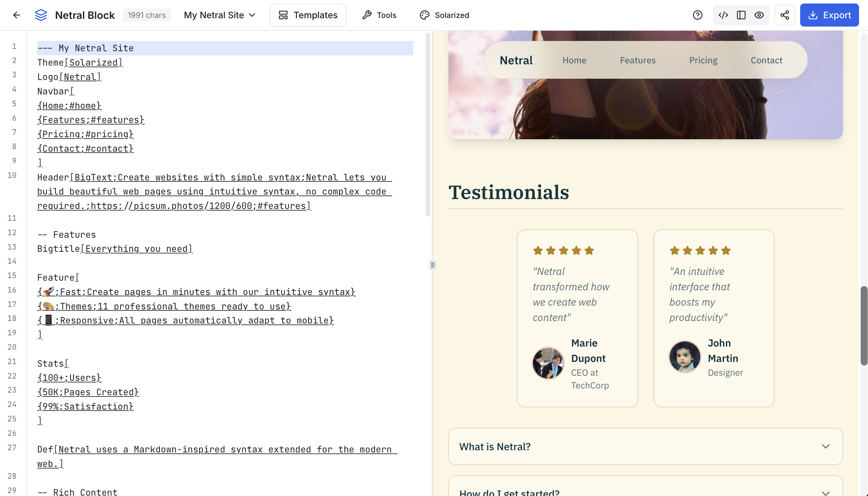Open the Templates menu
This screenshot has height=496, width=868.
(308, 15)
